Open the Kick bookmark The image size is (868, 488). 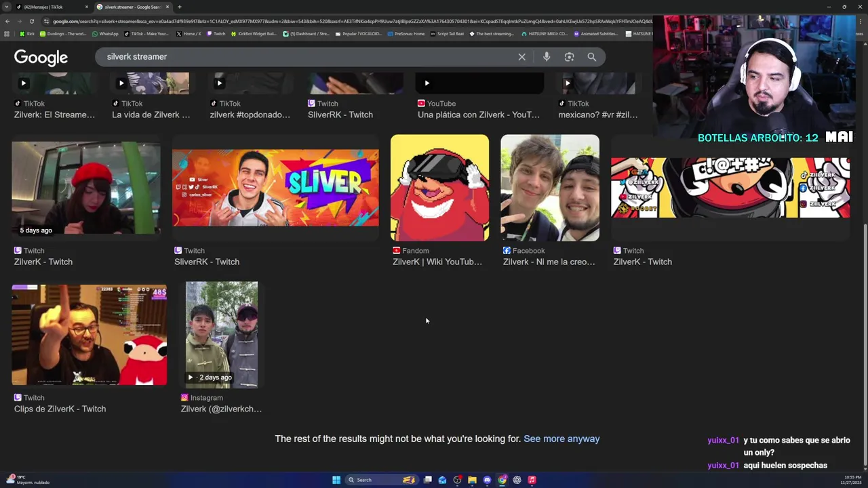(27, 33)
